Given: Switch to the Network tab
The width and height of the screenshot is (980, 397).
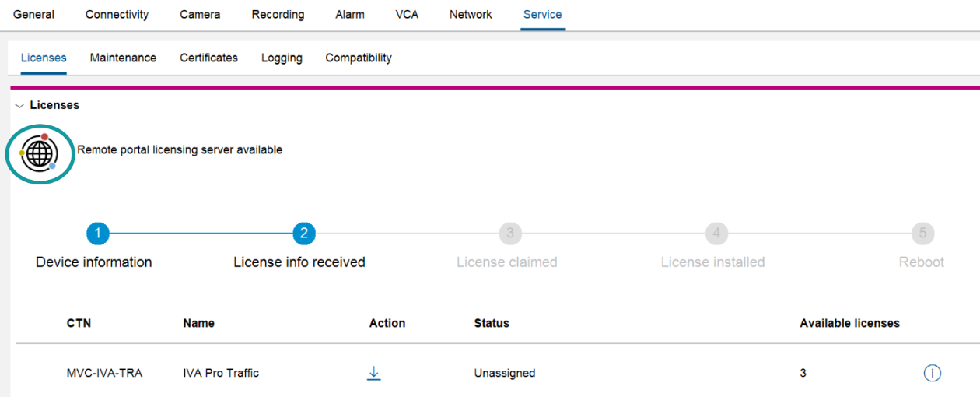Looking at the screenshot, I should point(471,15).
